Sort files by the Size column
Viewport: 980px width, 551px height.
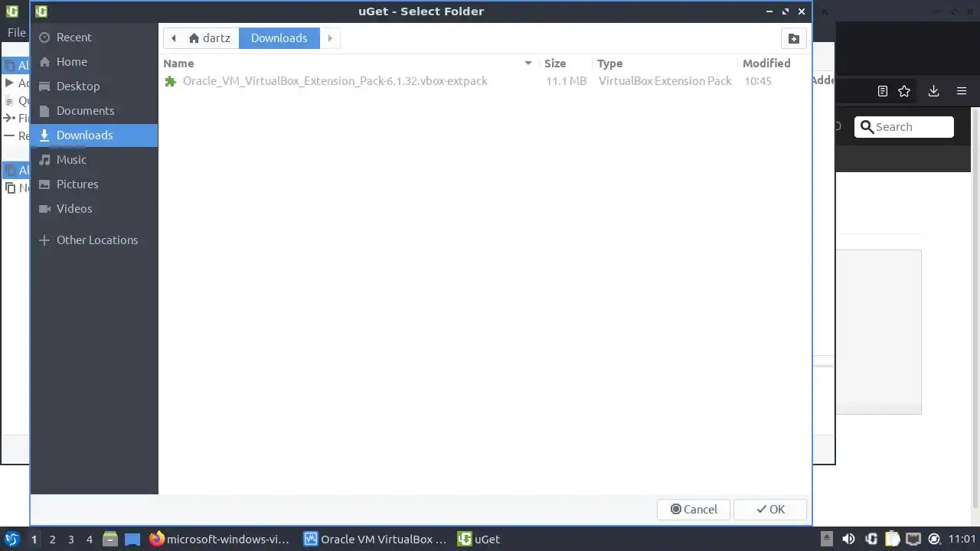(565, 63)
